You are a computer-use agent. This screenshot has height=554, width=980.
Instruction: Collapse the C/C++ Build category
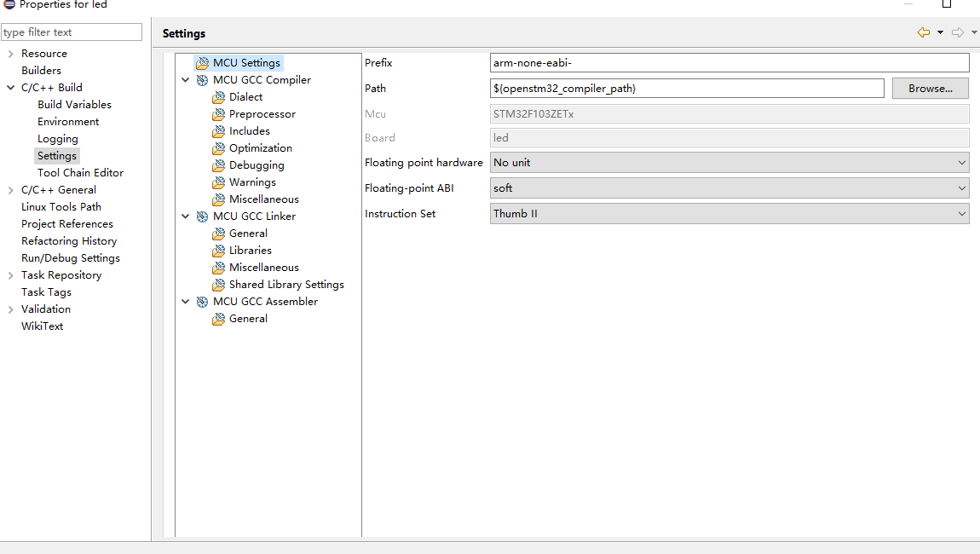pyautogui.click(x=10, y=88)
